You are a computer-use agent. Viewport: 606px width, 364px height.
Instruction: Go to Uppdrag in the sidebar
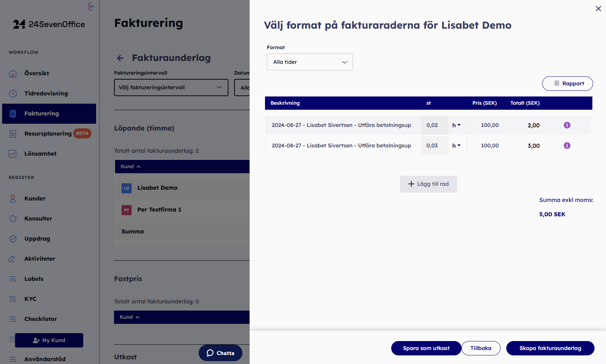click(x=37, y=239)
